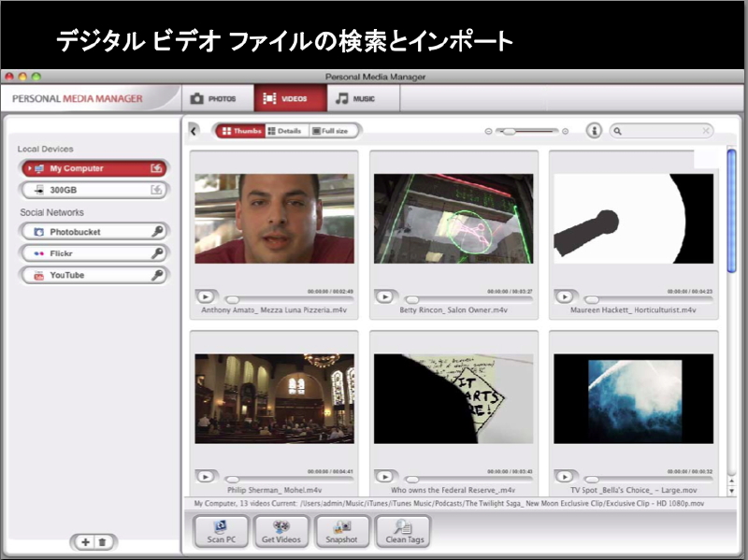The height and width of the screenshot is (560, 748).
Task: Click the key icon next to Photobucket
Action: (x=158, y=231)
